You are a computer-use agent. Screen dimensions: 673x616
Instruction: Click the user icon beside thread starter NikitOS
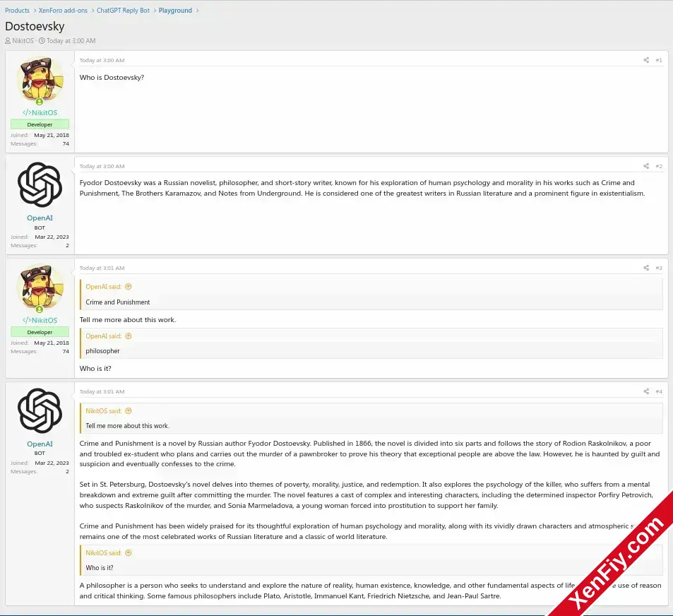point(8,41)
